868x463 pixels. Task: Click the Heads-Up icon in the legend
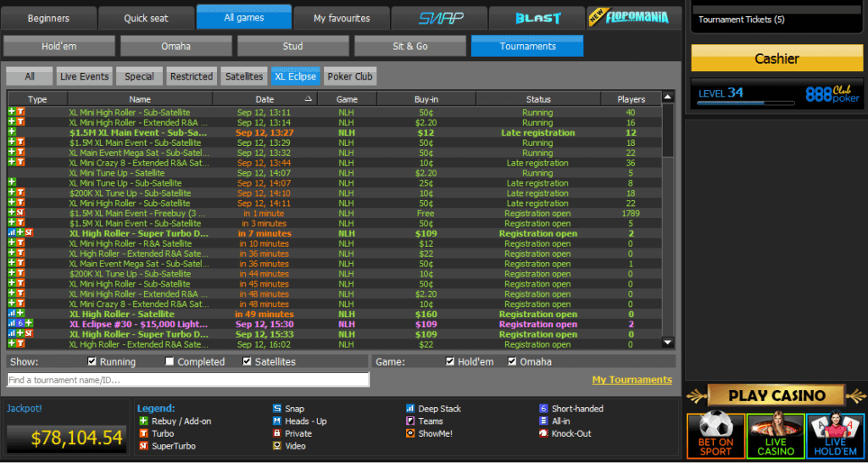click(x=277, y=421)
